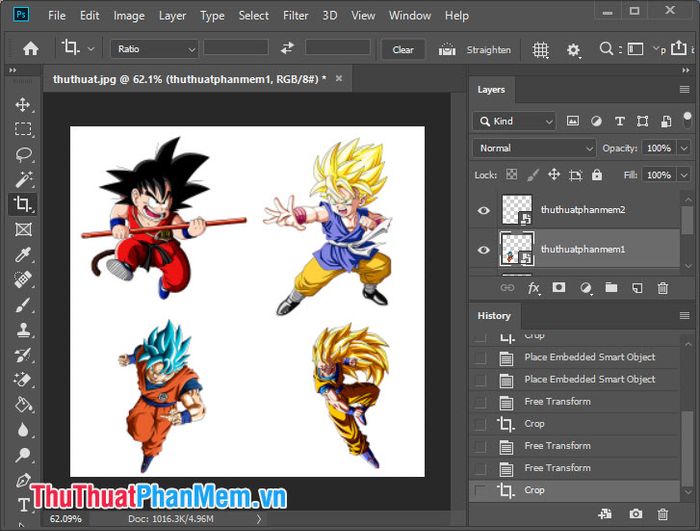Set history brush source for last Crop

[480, 490]
